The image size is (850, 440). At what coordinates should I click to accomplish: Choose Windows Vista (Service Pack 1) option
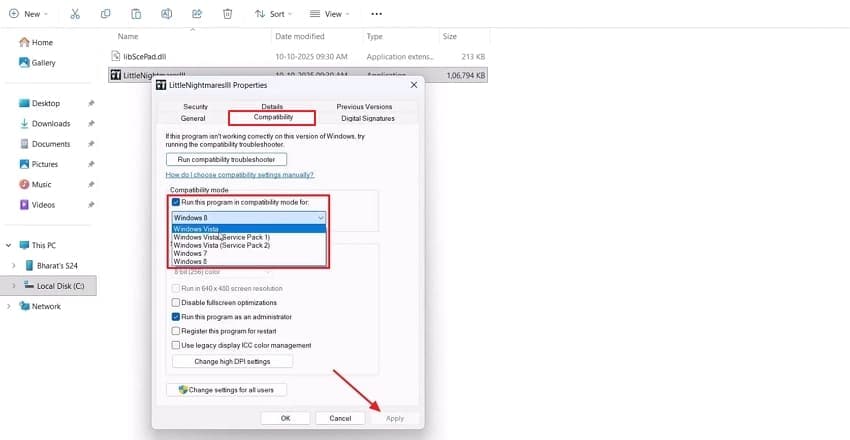point(249,237)
